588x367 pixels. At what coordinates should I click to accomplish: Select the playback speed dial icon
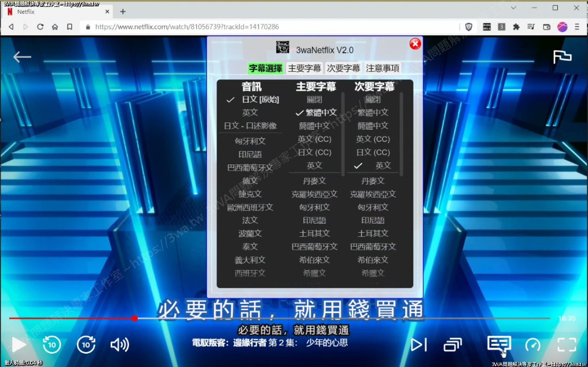(533, 344)
